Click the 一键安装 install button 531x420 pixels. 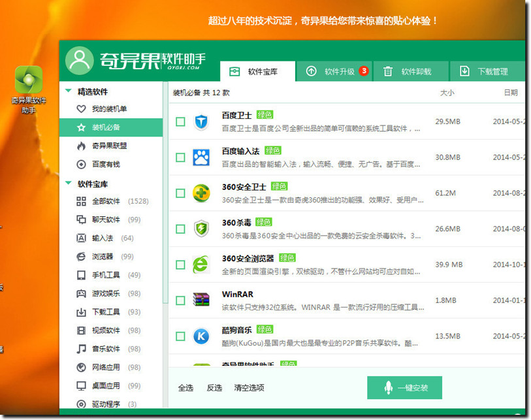[x=404, y=387]
